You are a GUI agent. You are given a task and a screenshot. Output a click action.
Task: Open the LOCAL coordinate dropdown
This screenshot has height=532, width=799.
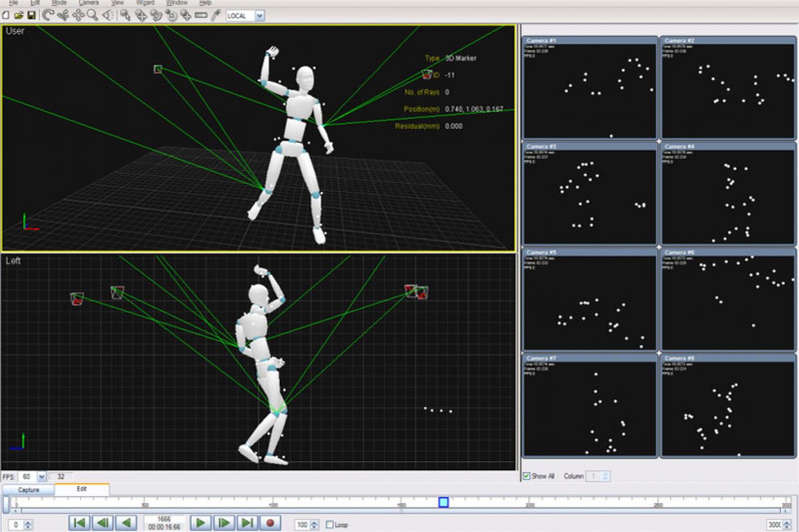[259, 16]
